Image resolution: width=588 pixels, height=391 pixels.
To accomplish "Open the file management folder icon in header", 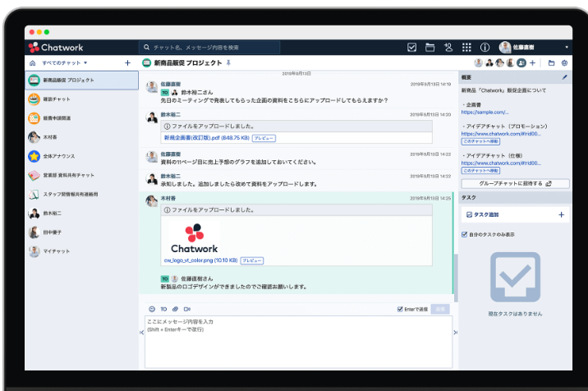I will tap(430, 48).
